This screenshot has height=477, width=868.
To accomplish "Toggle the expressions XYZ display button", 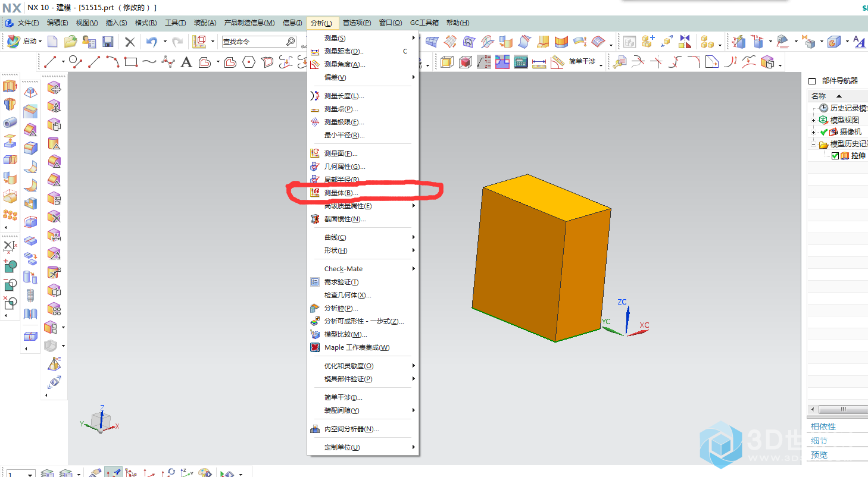I will pos(484,62).
